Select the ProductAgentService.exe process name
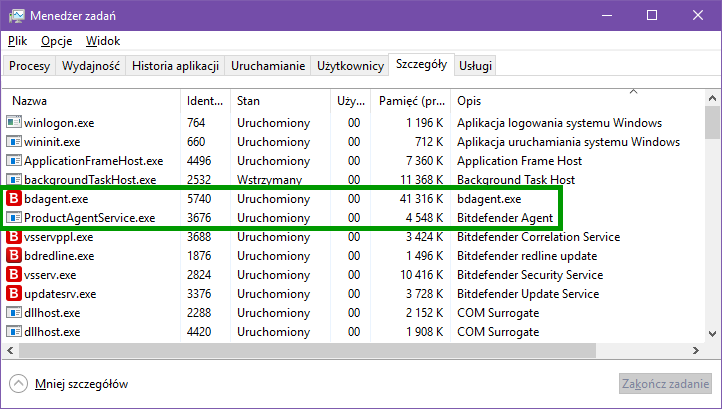The width and height of the screenshot is (722, 409). [x=89, y=218]
